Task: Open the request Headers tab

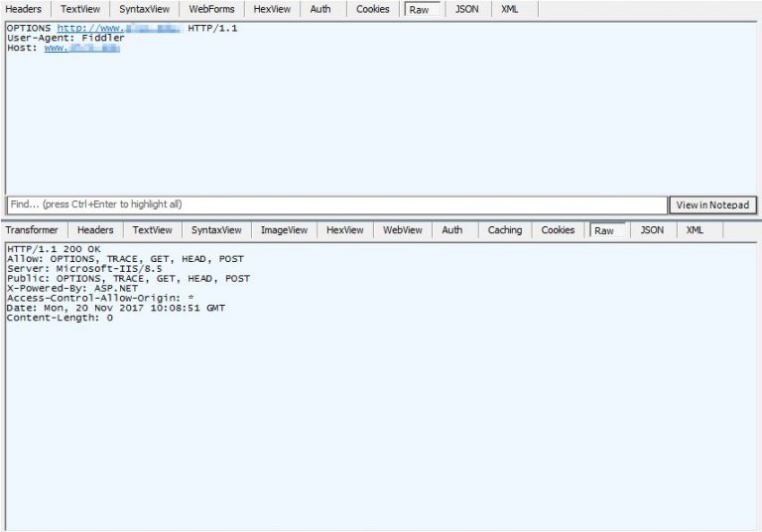Action: [24, 9]
